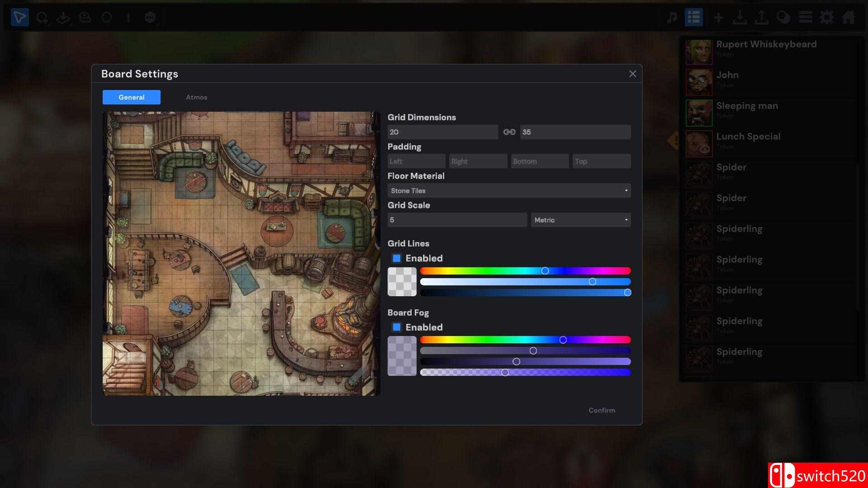The image size is (868, 488).
Task: Click the download tray icon with down arrow
Action: (740, 18)
